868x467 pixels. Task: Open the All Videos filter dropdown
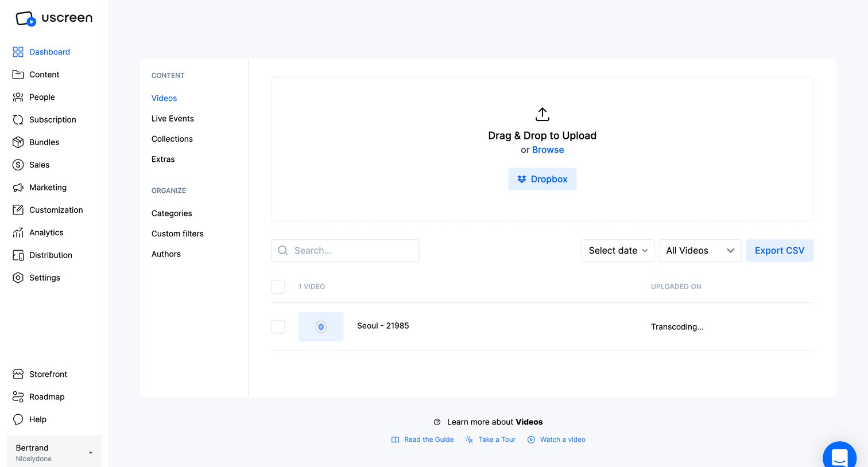point(700,251)
